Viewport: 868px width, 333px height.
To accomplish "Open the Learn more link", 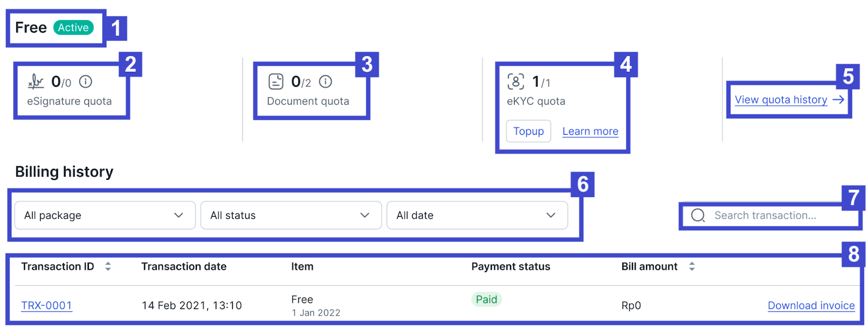I will click(590, 131).
